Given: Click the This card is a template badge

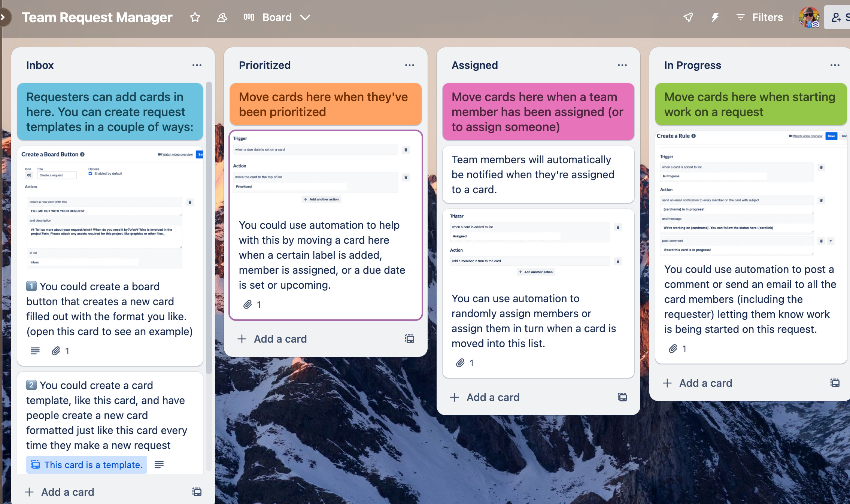Looking at the screenshot, I should (86, 465).
